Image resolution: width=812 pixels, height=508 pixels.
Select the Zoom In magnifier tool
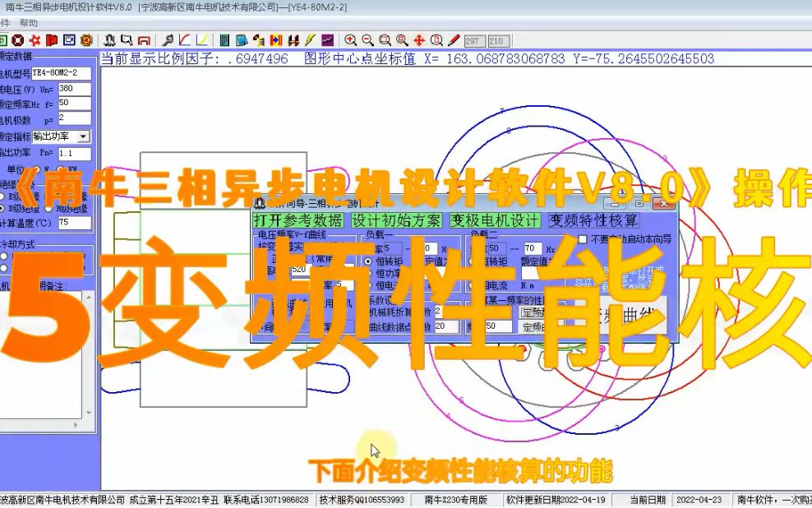(350, 39)
